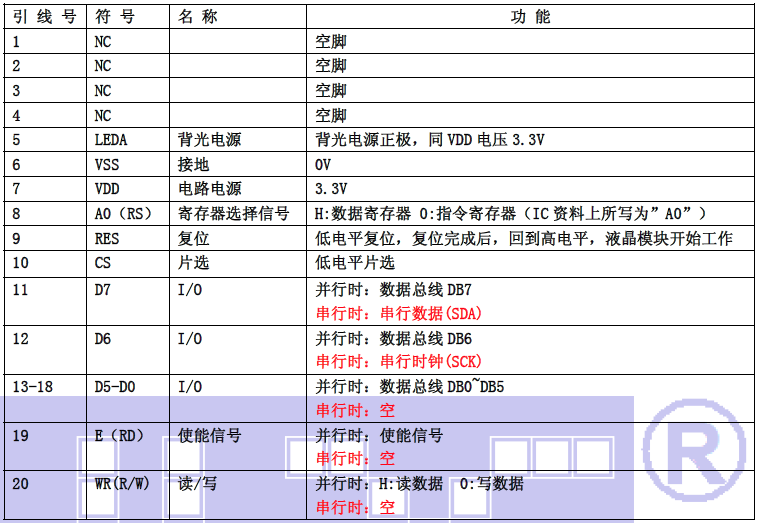Click the 寄存器选择信号 name cell
759x523 pixels.
(x=233, y=214)
